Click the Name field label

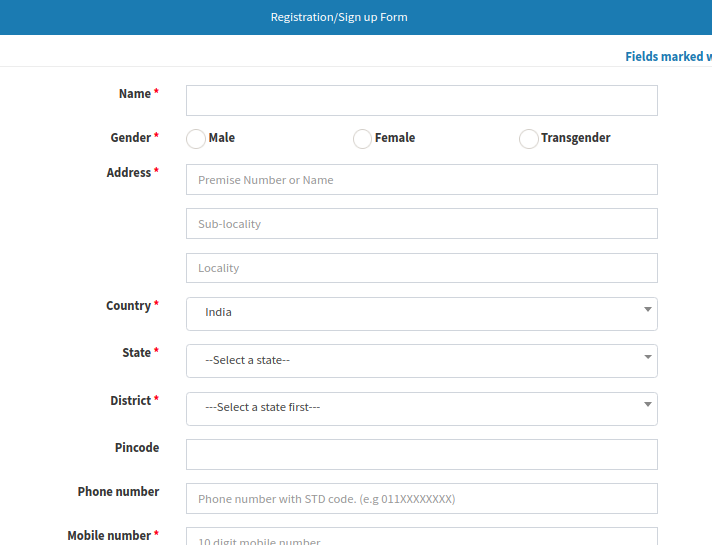point(134,94)
